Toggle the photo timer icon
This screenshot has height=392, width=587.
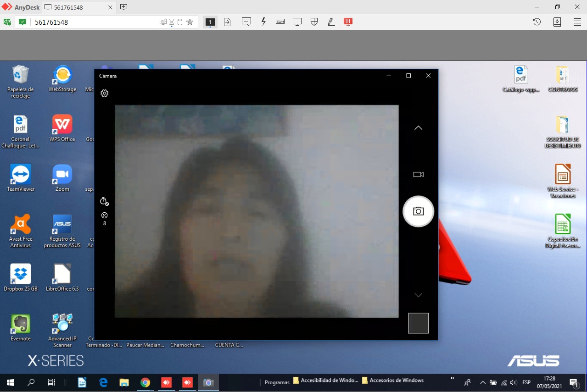tap(104, 201)
